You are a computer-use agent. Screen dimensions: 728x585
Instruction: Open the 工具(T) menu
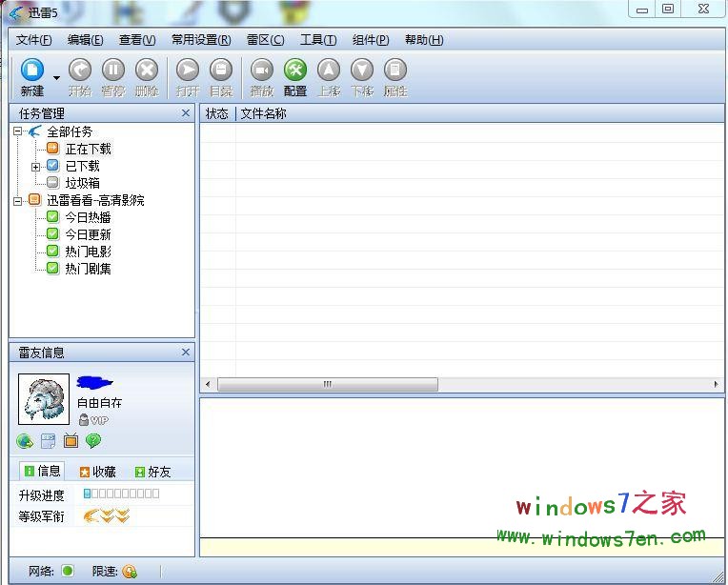(317, 40)
